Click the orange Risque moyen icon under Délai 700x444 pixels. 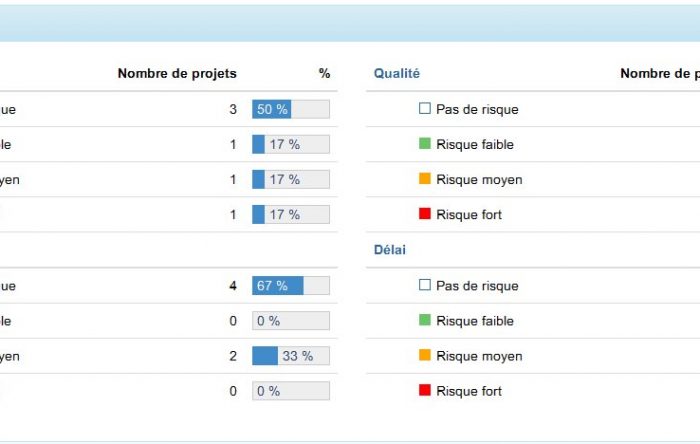click(x=425, y=355)
